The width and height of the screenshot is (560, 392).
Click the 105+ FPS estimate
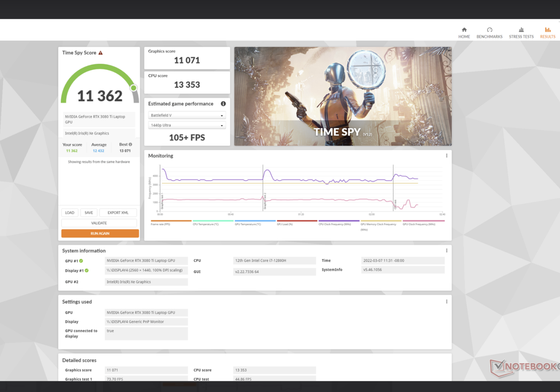(187, 138)
